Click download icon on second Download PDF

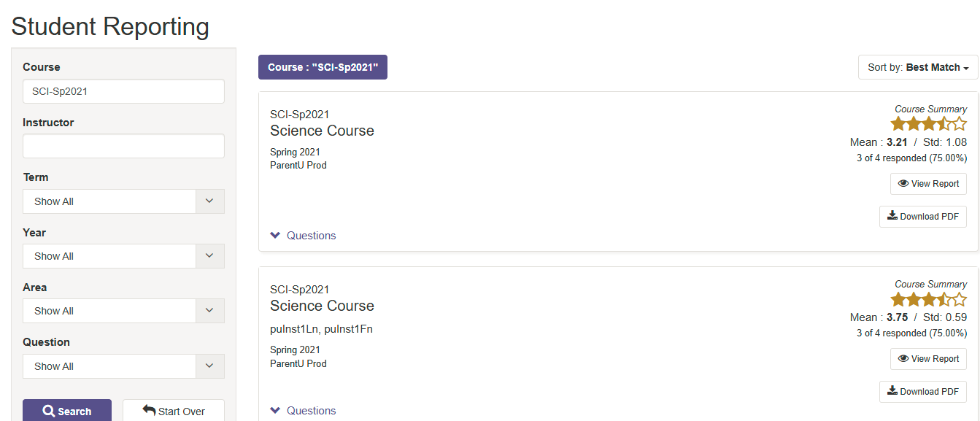tap(892, 391)
